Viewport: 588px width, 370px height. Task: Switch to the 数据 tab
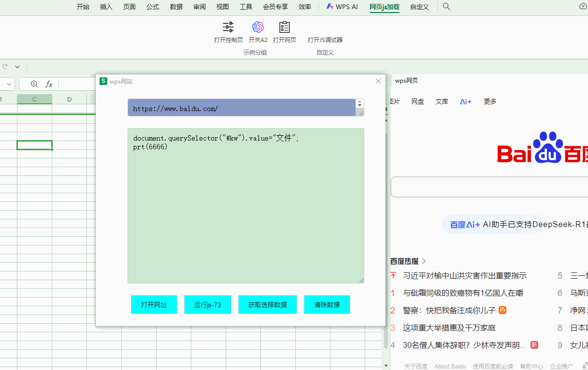pyautogui.click(x=176, y=7)
